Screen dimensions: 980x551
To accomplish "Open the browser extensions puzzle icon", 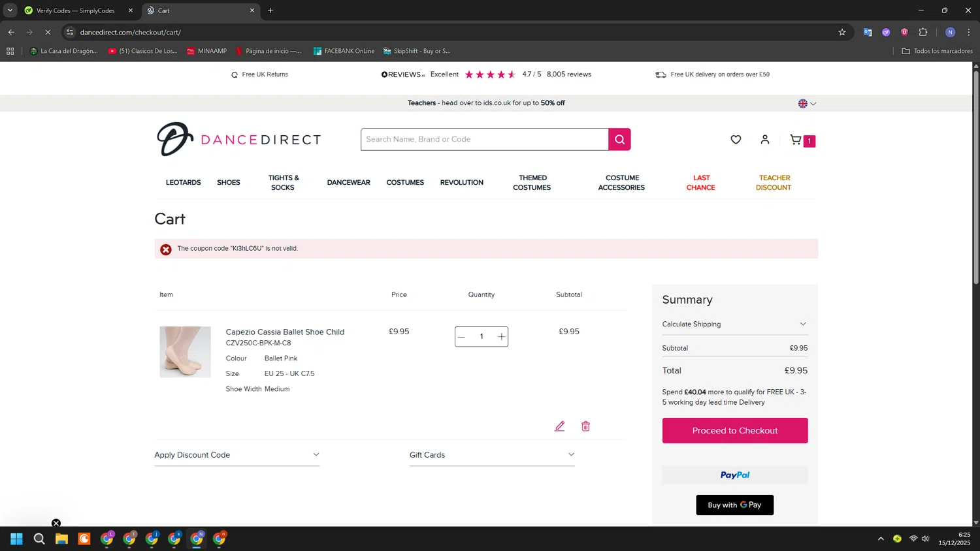I will coord(923,32).
